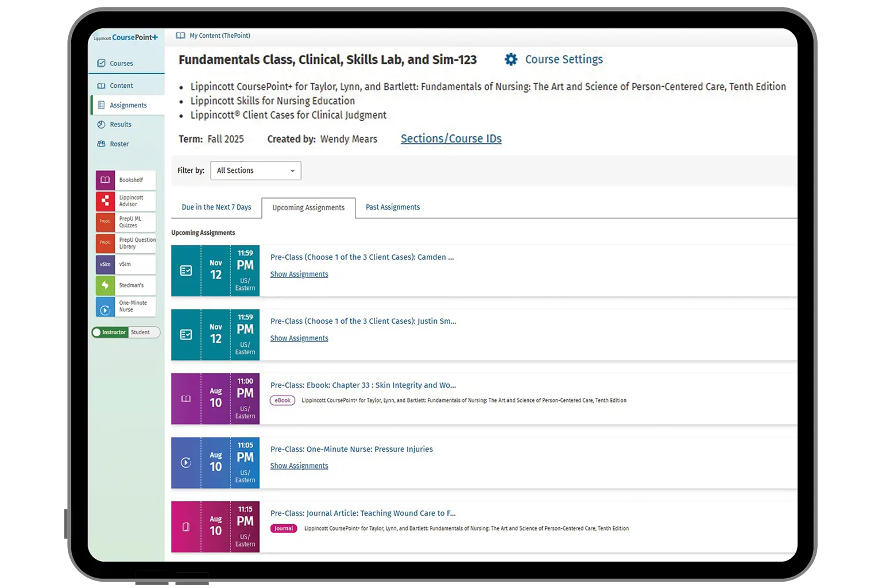Open the PrepU Question Library tile

click(106, 243)
